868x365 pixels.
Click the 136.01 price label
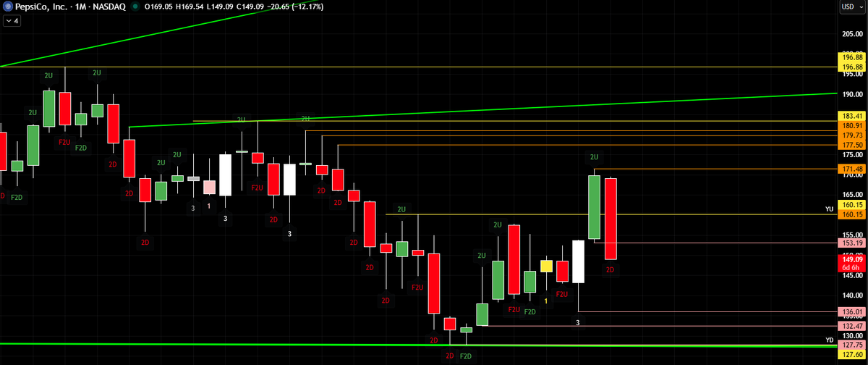(x=851, y=311)
